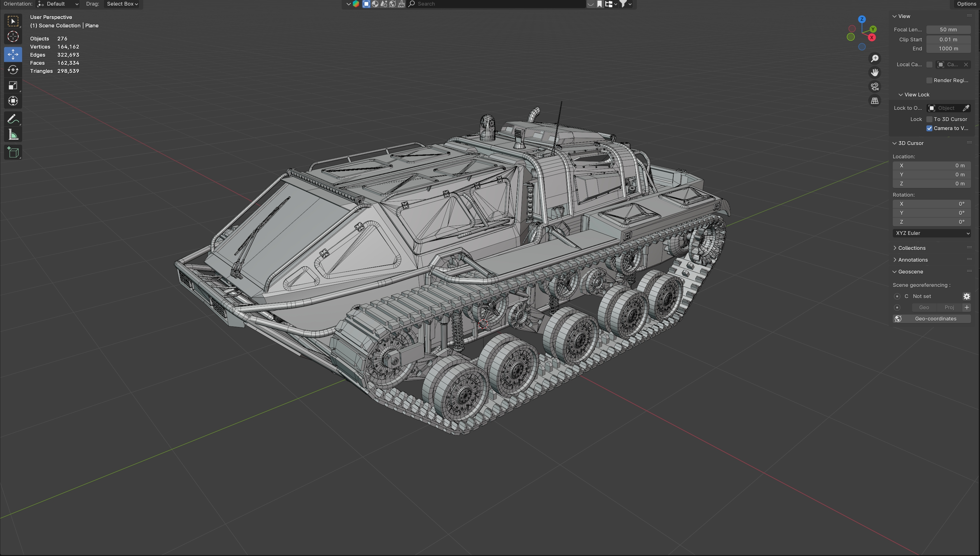980x556 pixels.
Task: Click the Lock to Object eyedropper icon
Action: (x=966, y=108)
